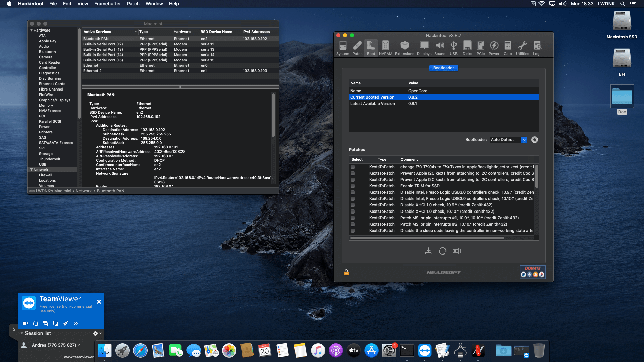The width and height of the screenshot is (644, 362).
Task: Open the System tab in Hackintool toolbar
Action: (x=343, y=48)
